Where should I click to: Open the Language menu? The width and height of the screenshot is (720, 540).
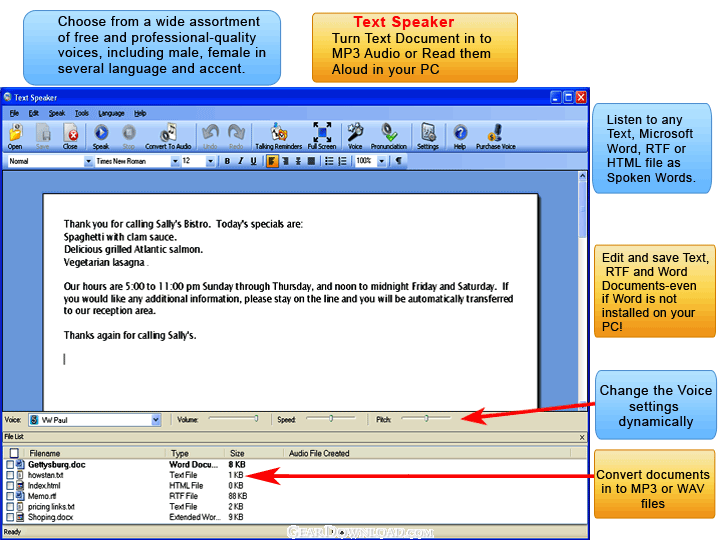[111, 113]
